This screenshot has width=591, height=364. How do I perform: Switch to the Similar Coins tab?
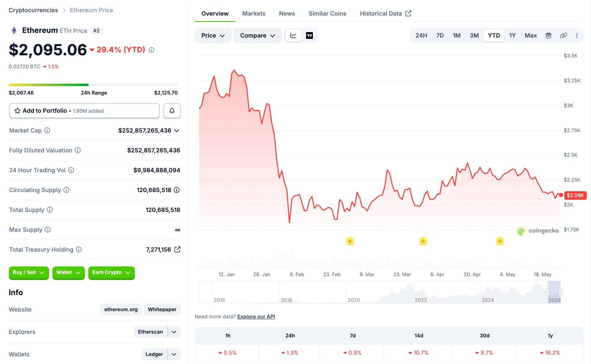[327, 14]
